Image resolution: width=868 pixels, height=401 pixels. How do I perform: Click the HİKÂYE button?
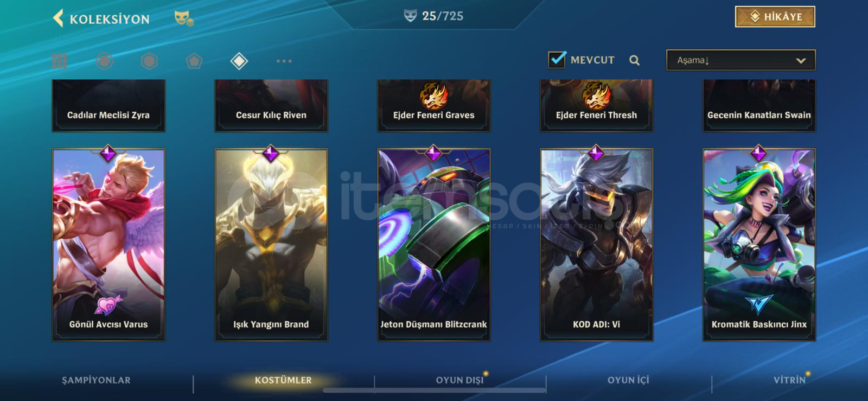[x=775, y=17]
